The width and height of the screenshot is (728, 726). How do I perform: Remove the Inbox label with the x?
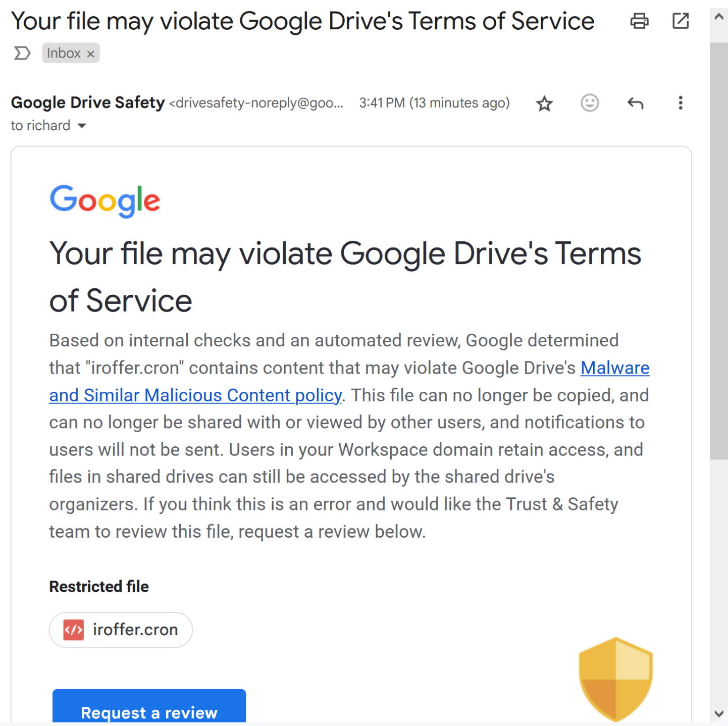[x=91, y=54]
